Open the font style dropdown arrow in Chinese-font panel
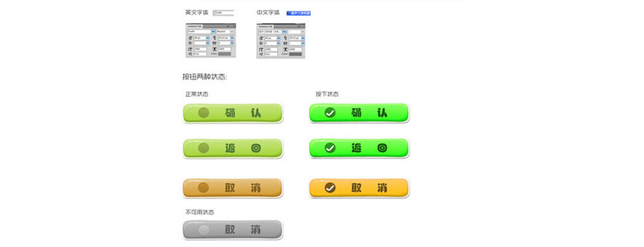 pyautogui.click(x=303, y=32)
